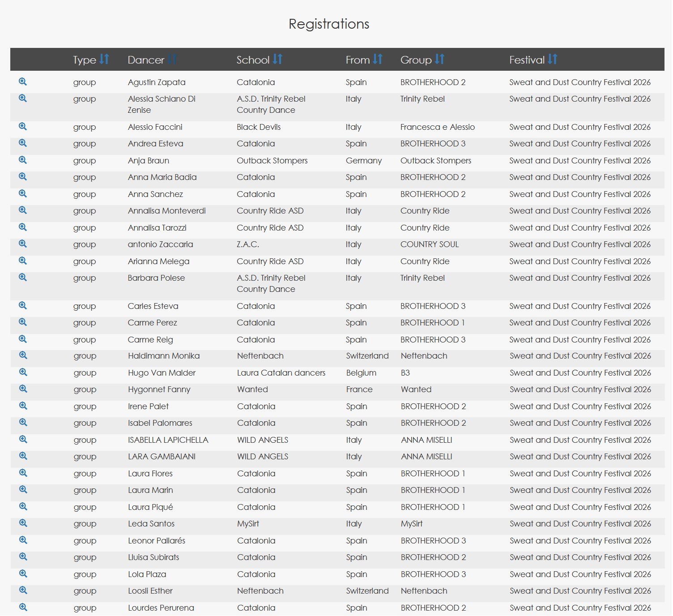Screen dimensions: 673x616
Task: Click magnifier for antonio Zaccaria
Action: 23,244
